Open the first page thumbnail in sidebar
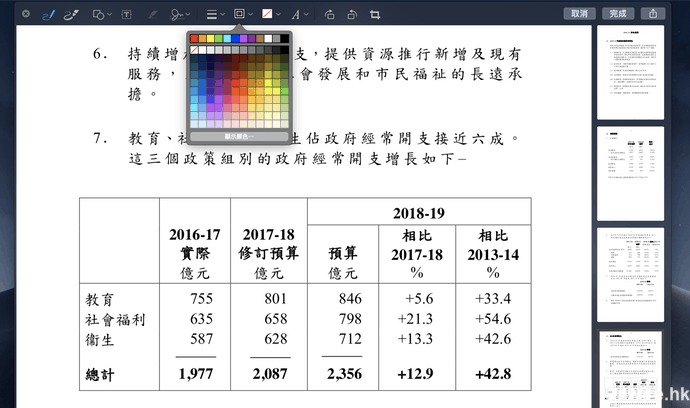The height and width of the screenshot is (408, 690). coord(630,72)
